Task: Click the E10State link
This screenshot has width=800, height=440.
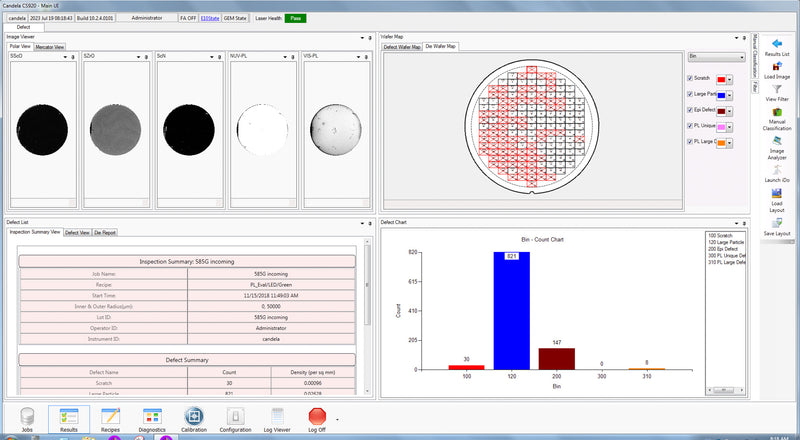Action: pos(211,18)
